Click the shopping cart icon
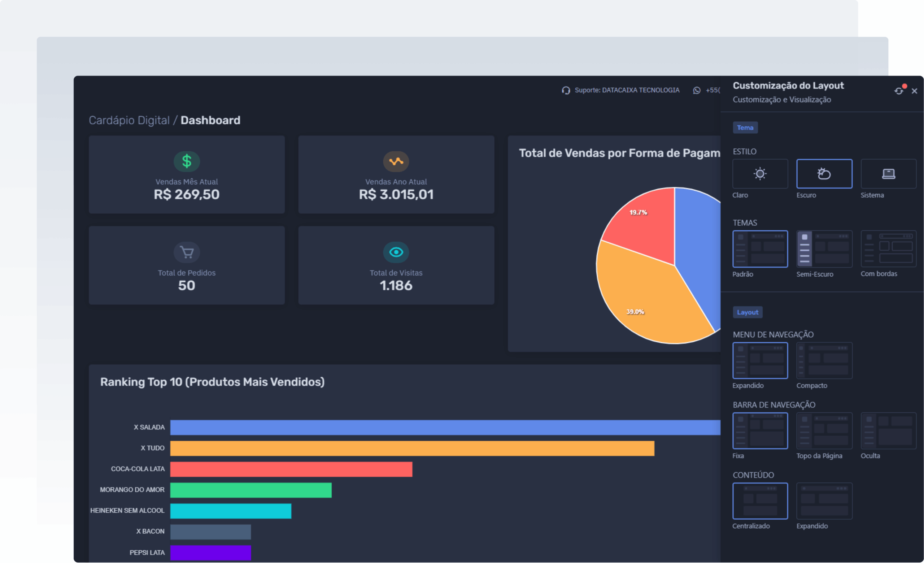The width and height of the screenshot is (924, 563). click(186, 252)
